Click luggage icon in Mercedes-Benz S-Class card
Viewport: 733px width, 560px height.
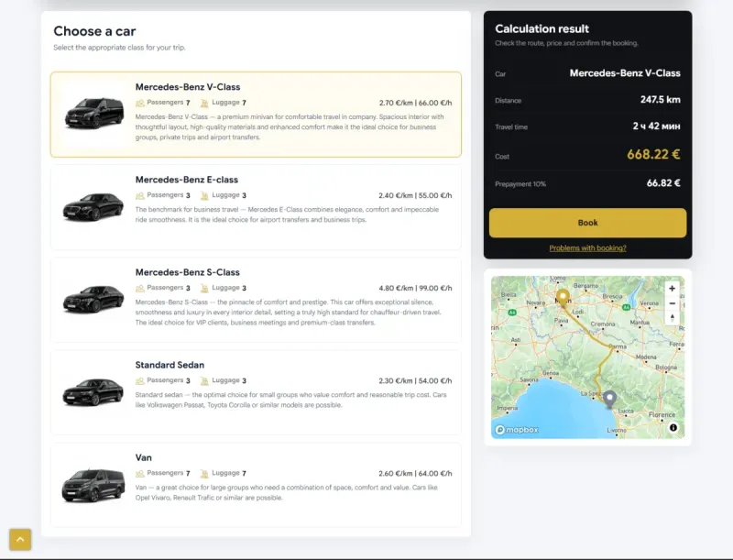click(204, 288)
